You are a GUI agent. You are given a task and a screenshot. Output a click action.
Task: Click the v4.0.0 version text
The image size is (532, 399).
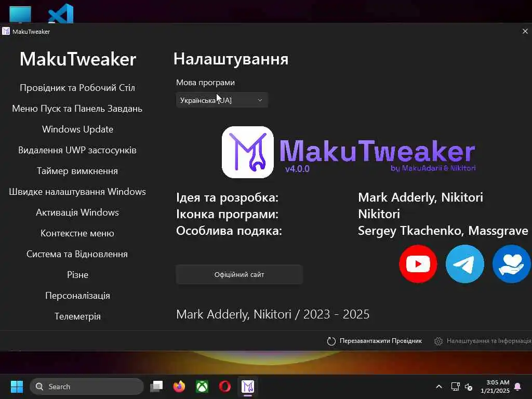(x=297, y=169)
